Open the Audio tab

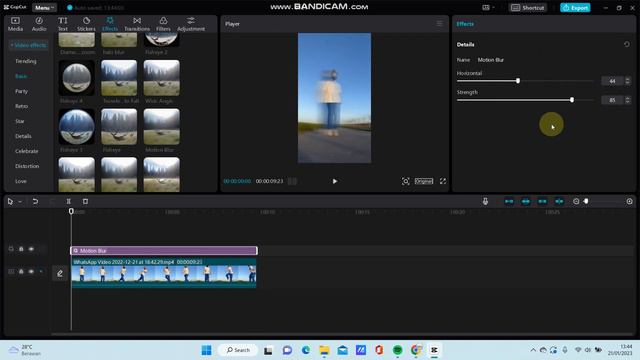[x=39, y=24]
